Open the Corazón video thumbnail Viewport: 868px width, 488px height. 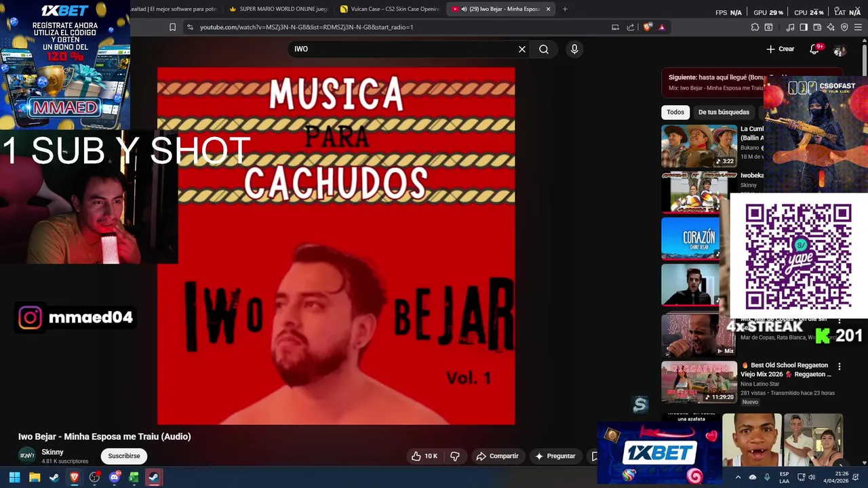692,239
